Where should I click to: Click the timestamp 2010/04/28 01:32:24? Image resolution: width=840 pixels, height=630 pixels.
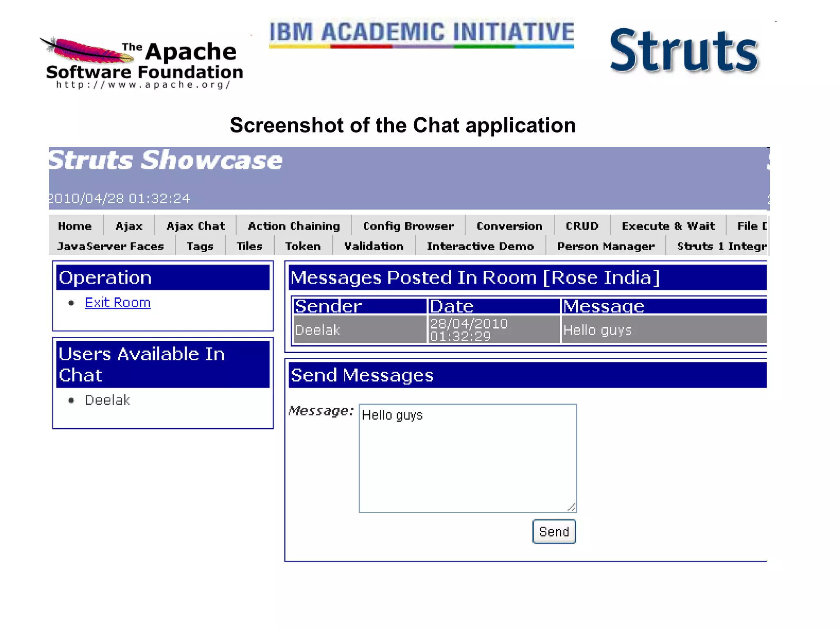coord(119,199)
